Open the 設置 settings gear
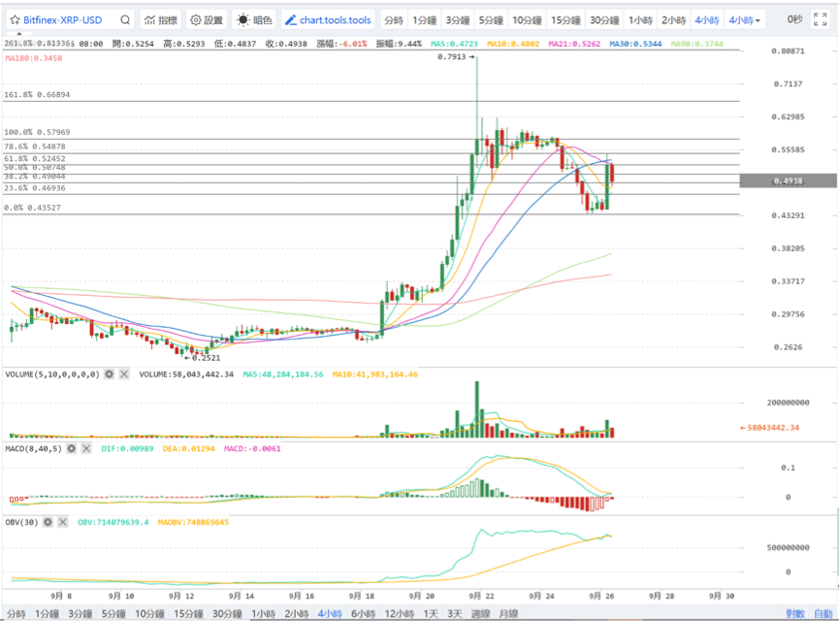 pos(206,19)
